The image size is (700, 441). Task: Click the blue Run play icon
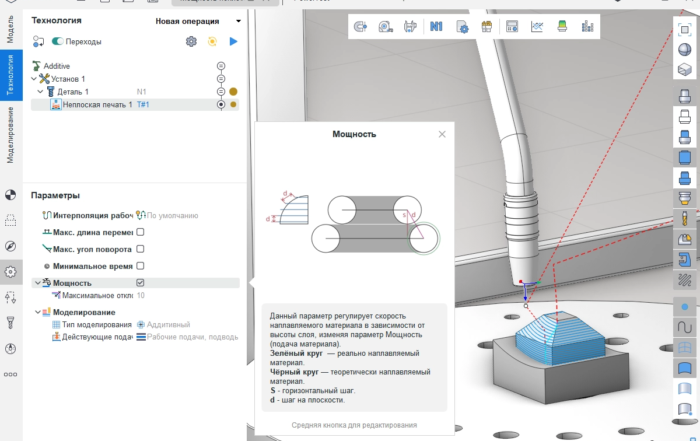pos(233,41)
